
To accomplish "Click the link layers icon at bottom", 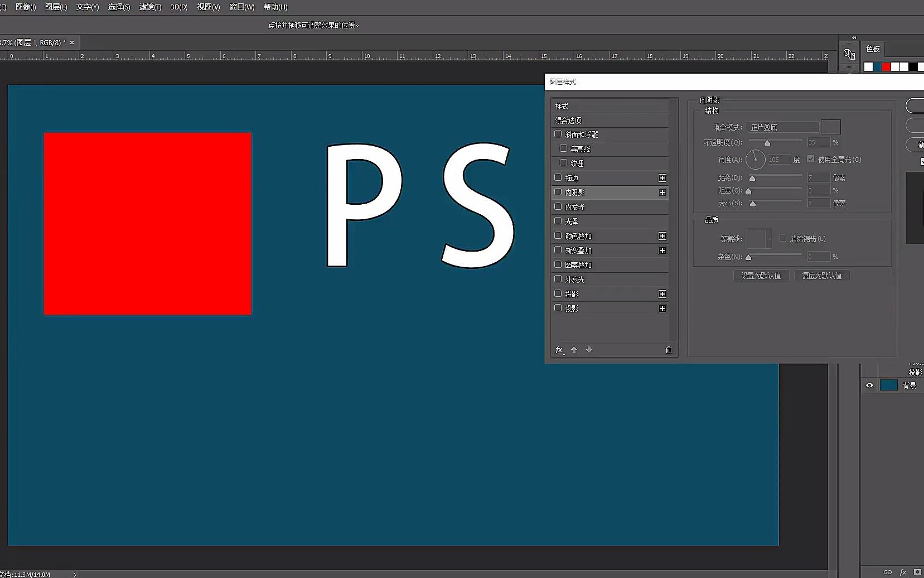I will click(x=888, y=572).
